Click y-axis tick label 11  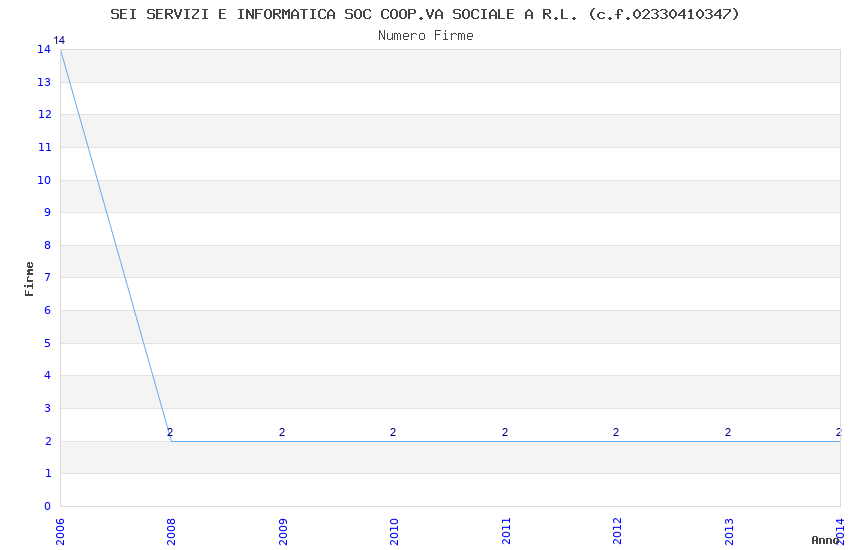pyautogui.click(x=44, y=147)
